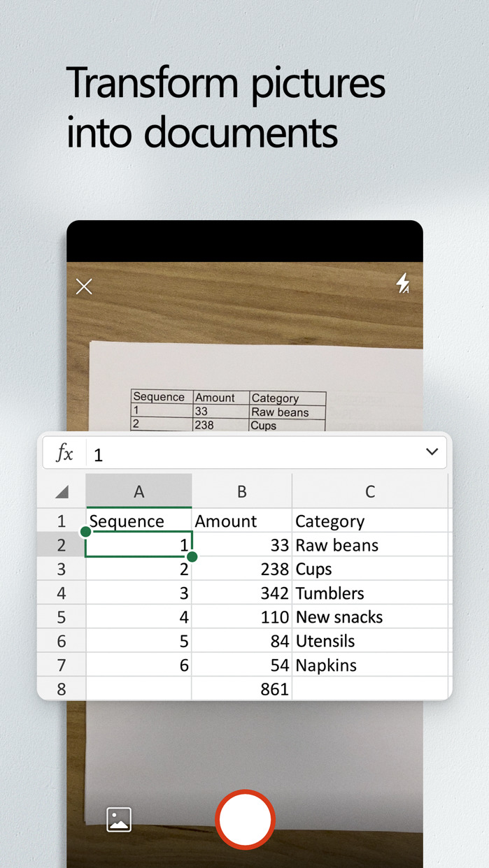The image size is (489, 868).
Task: Select column B header
Action: 241,492
